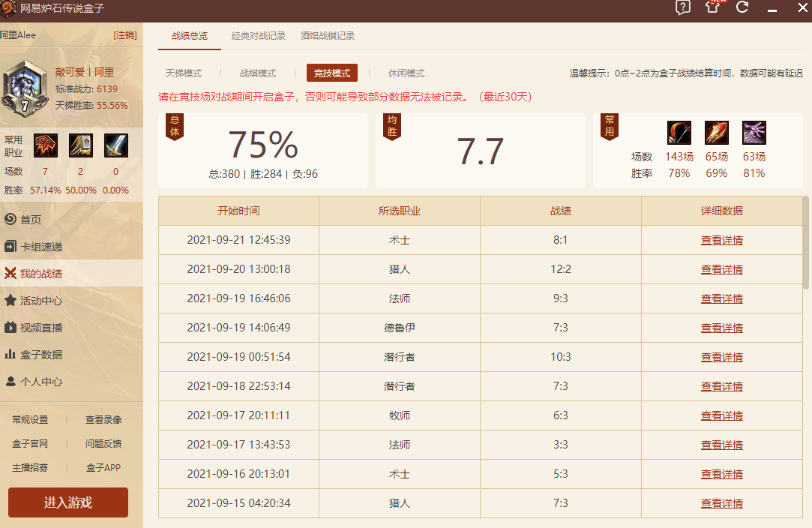Select the 竞技模式 mode button
The height and width of the screenshot is (528, 812).
(332, 73)
